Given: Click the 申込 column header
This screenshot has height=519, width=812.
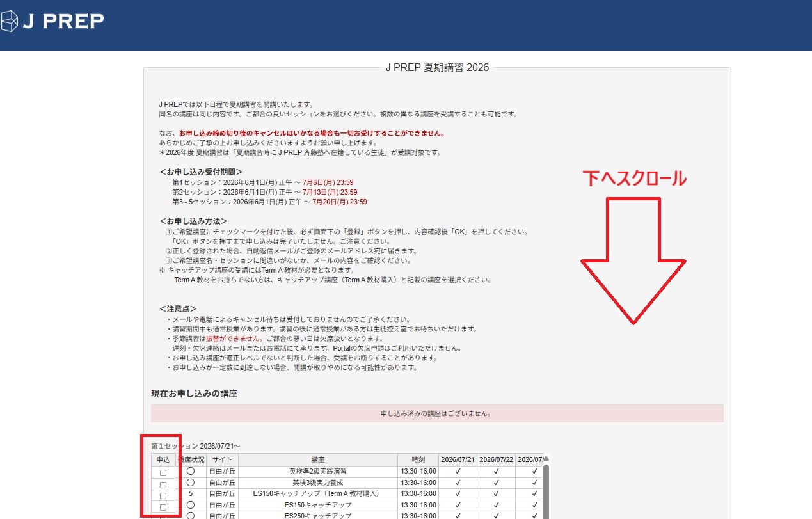Looking at the screenshot, I should pos(163,459).
